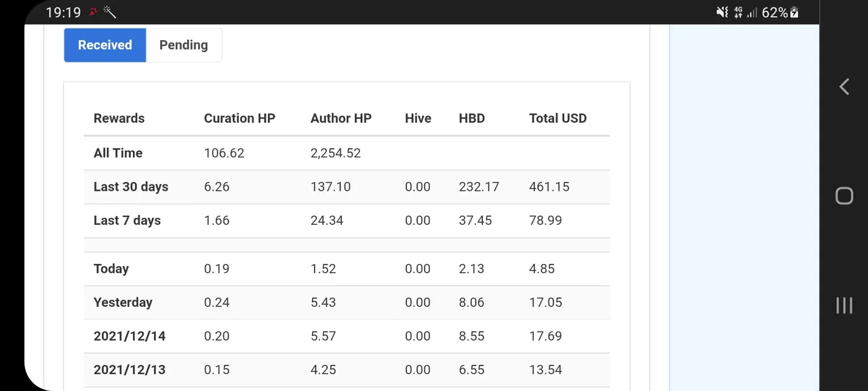The width and height of the screenshot is (868, 391).
Task: Tap the 4G network data icon
Action: point(738,12)
